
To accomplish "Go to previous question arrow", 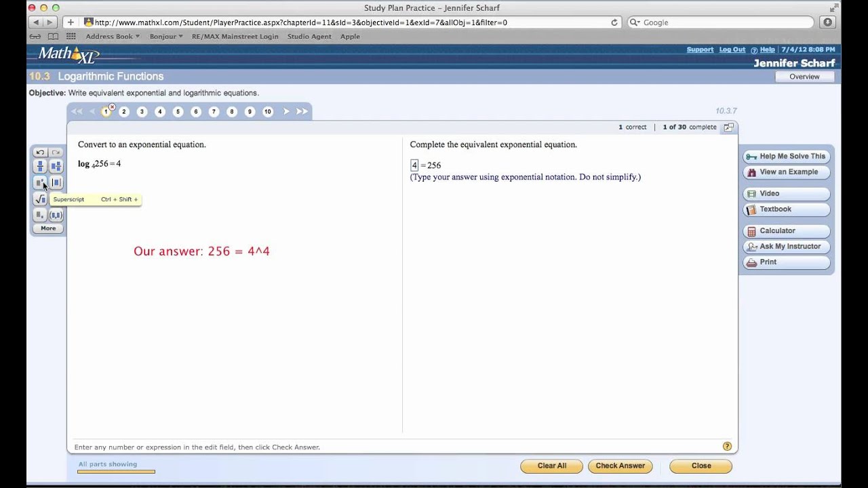I will tap(92, 111).
